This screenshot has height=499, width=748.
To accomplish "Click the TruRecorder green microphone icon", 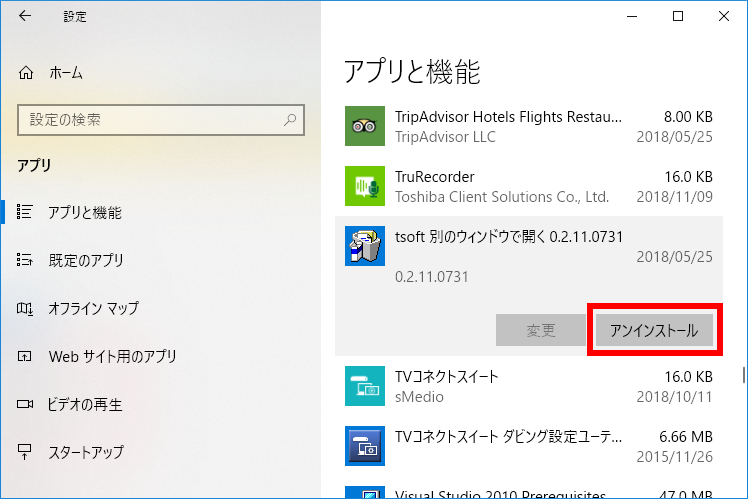I will click(x=365, y=186).
